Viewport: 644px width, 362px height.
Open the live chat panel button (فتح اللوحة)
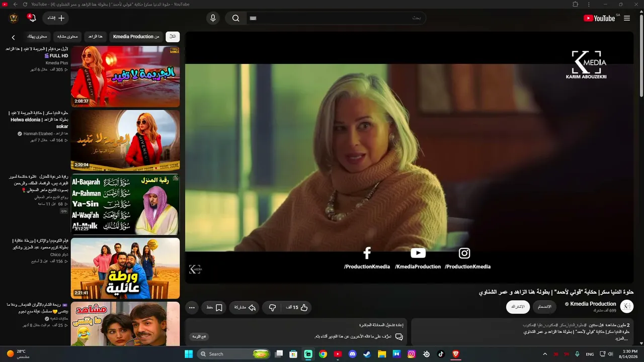pyautogui.click(x=199, y=336)
